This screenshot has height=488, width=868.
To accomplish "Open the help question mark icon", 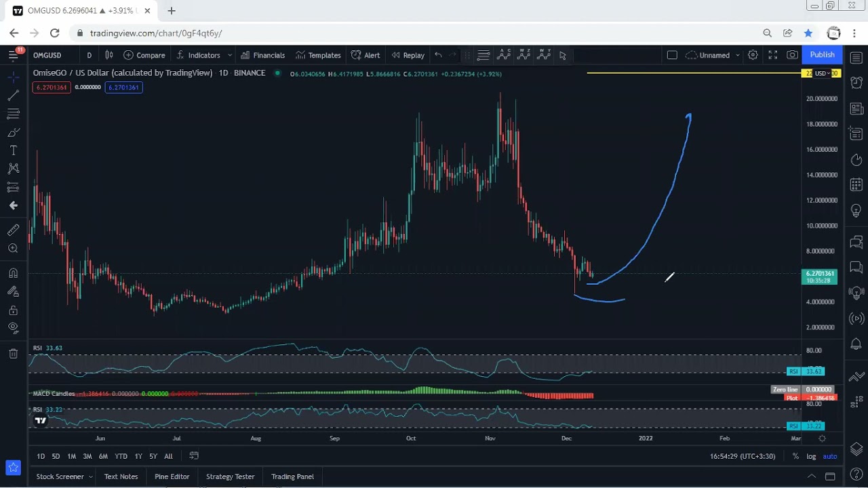I will tap(856, 474).
